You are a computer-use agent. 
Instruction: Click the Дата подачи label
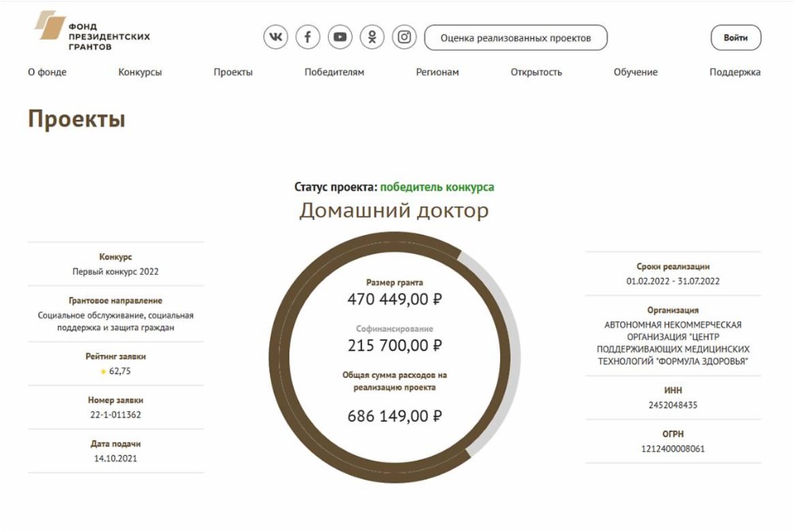click(x=115, y=444)
